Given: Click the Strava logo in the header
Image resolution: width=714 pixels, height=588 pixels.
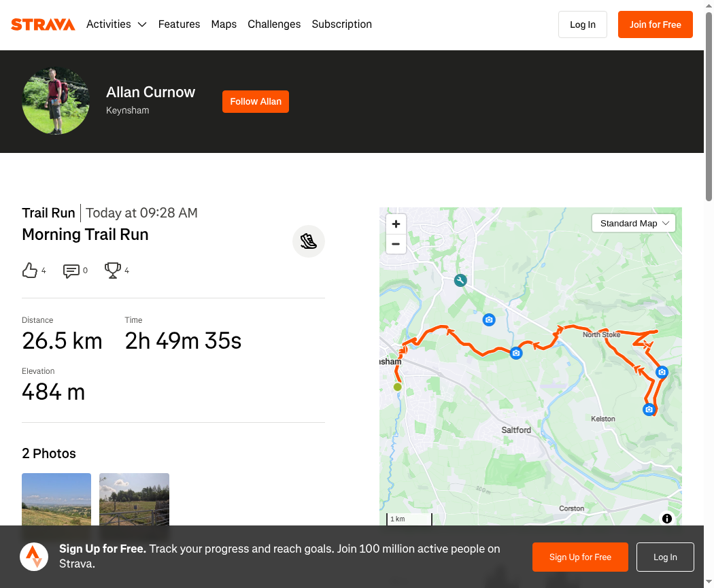Looking at the screenshot, I should click(x=43, y=24).
